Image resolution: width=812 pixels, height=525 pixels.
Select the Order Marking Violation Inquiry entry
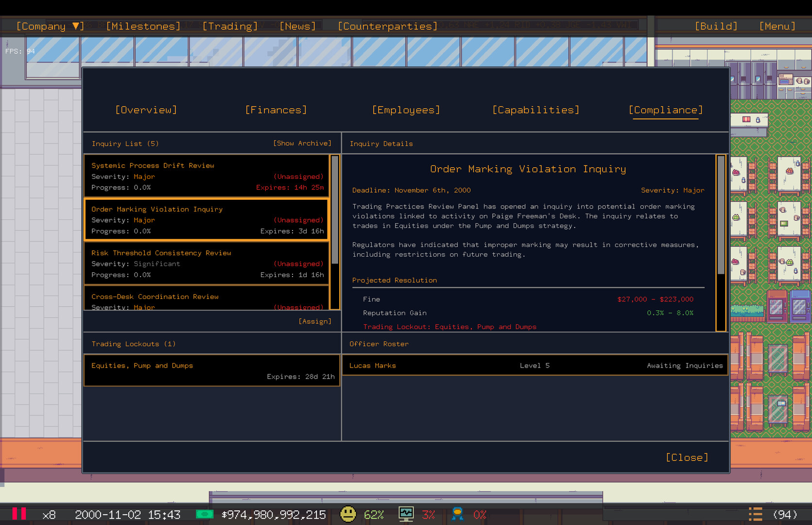click(x=206, y=220)
